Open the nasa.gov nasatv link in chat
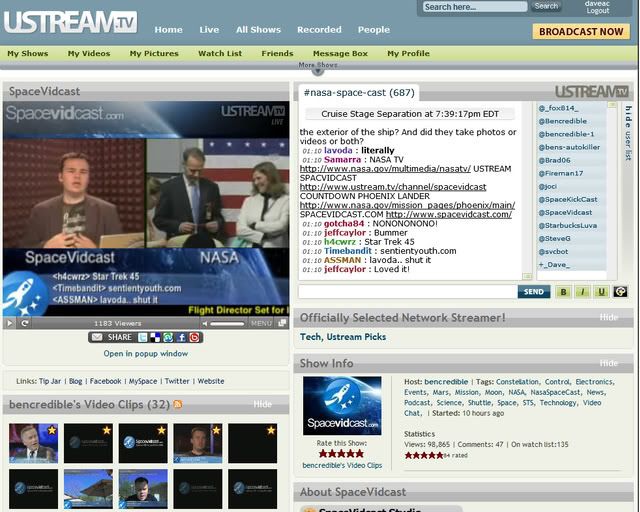This screenshot has width=640, height=512. tap(385, 169)
